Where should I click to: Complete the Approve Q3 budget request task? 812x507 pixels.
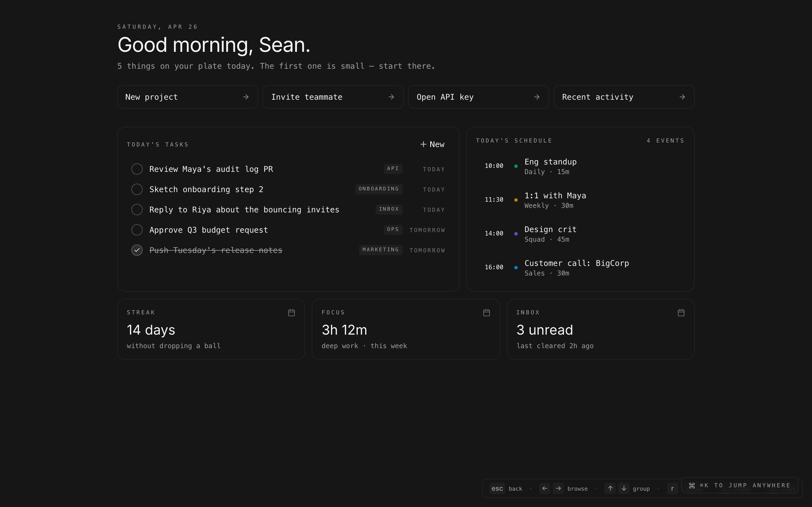(x=137, y=230)
